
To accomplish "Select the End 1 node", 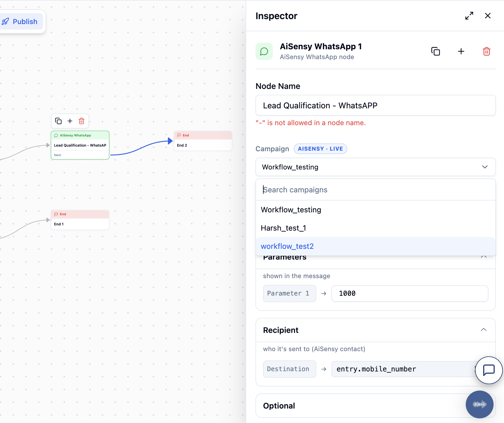I will coord(80,220).
